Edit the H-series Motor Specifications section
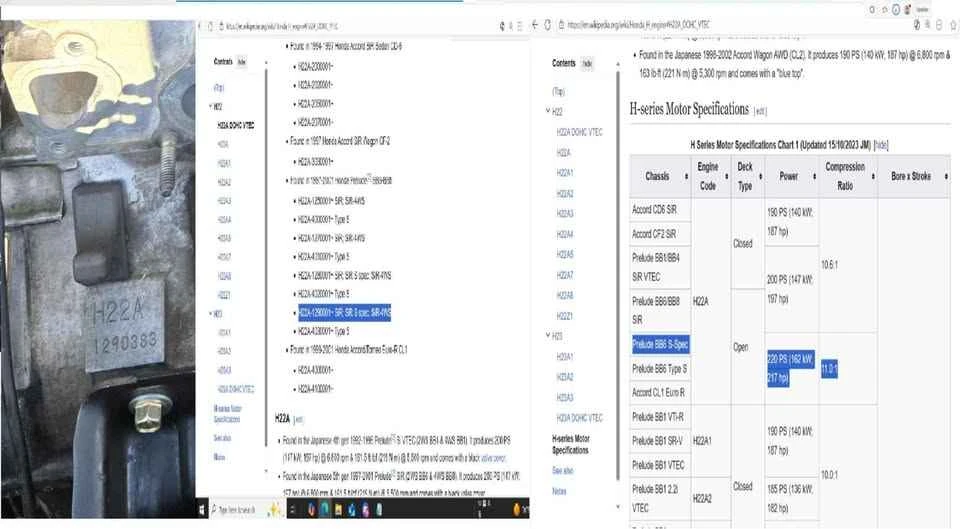Screen dimensions: 960x529 tap(760, 111)
